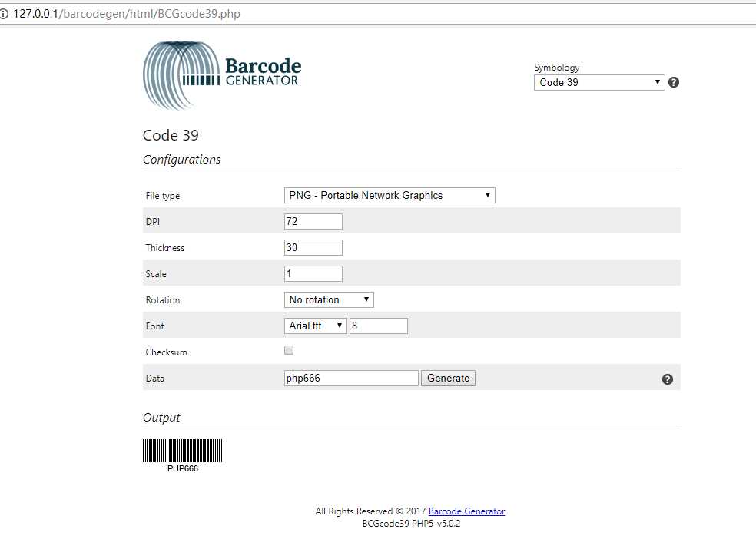Click the Checksum label text

pos(167,352)
